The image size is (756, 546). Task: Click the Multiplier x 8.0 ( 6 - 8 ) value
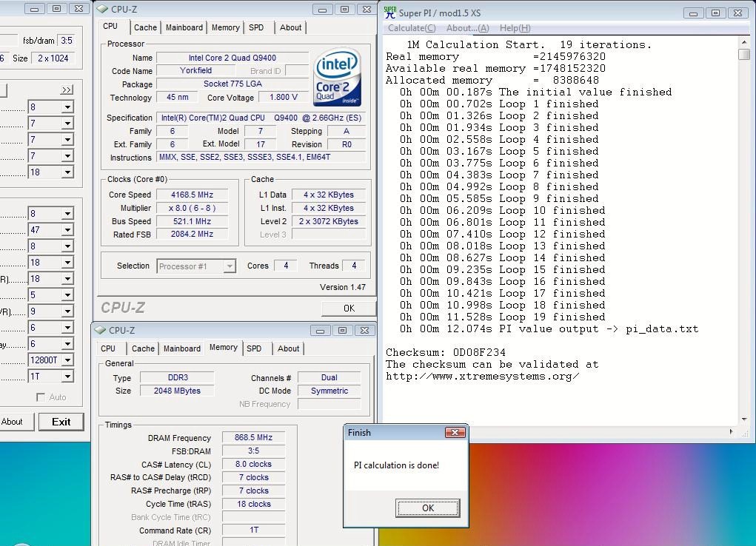[192, 208]
